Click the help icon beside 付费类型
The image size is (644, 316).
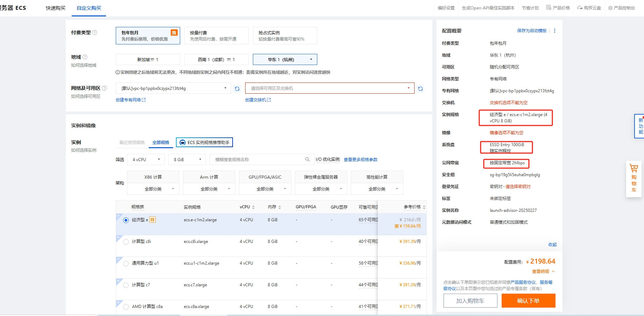tap(95, 33)
